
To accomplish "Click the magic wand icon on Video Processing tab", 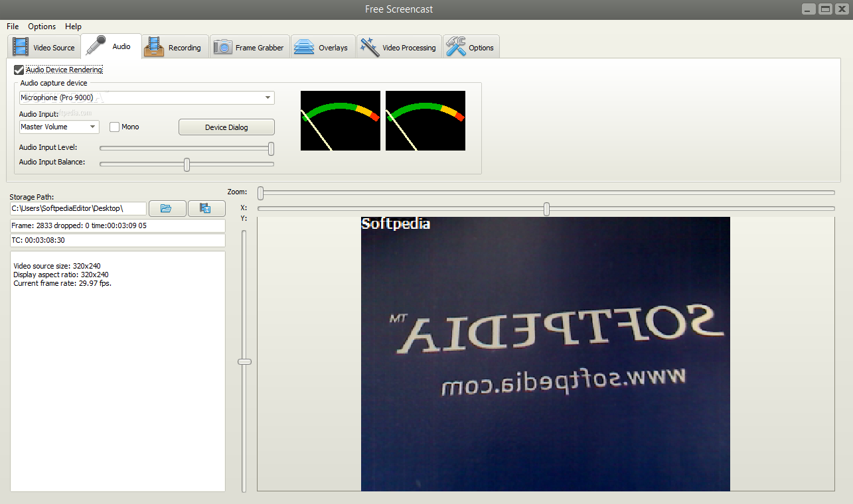I will (x=369, y=47).
